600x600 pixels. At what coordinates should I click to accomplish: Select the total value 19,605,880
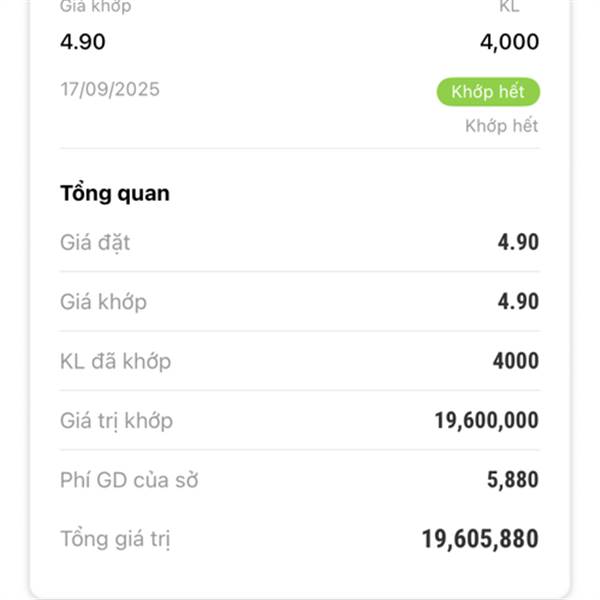(480, 539)
